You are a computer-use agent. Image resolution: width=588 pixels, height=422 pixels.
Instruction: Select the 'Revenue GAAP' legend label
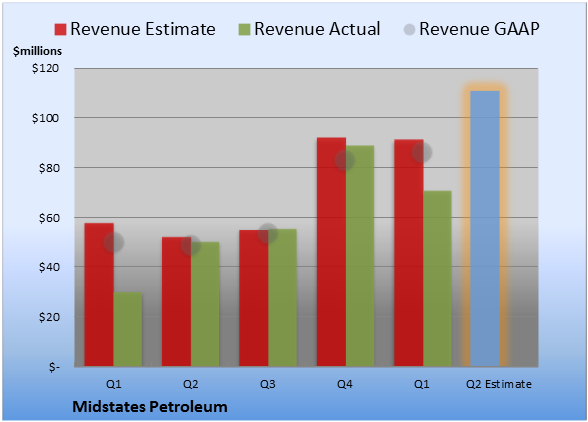pyautogui.click(x=479, y=29)
